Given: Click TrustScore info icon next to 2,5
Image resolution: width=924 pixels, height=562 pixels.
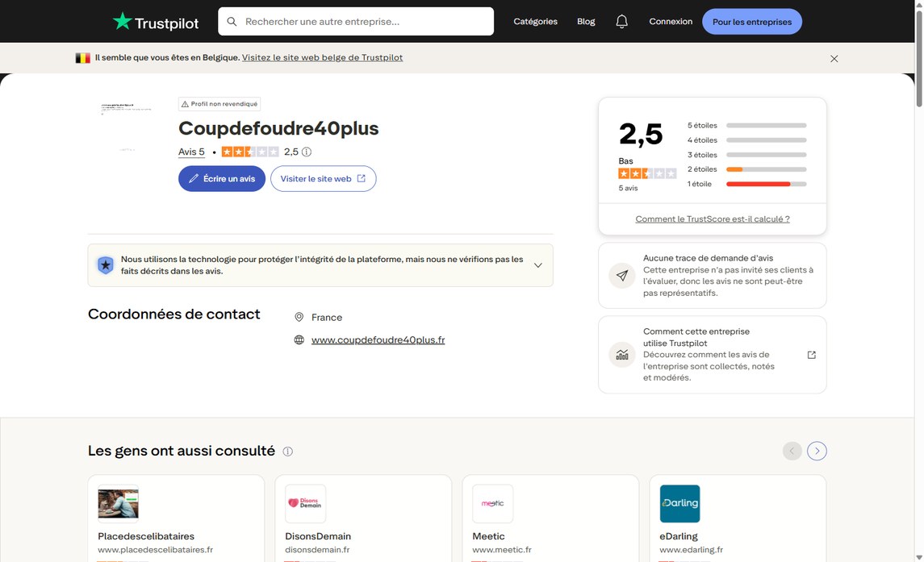Looking at the screenshot, I should 307,152.
